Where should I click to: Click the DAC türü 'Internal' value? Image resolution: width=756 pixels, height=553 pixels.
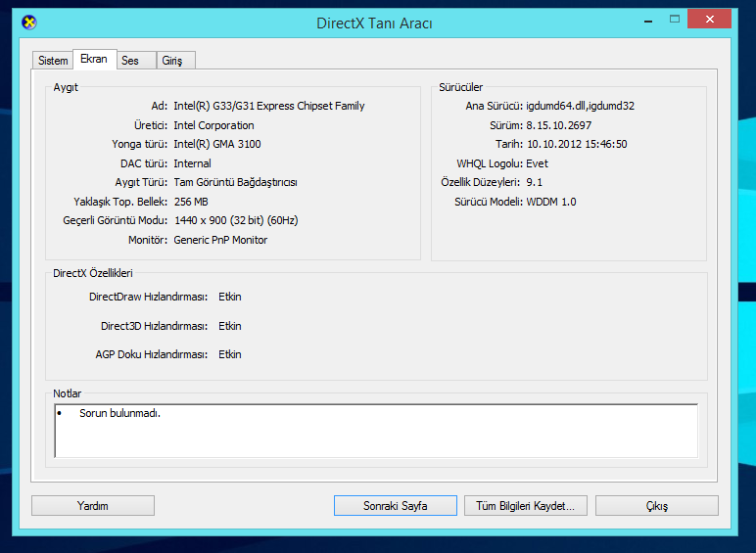(x=192, y=163)
